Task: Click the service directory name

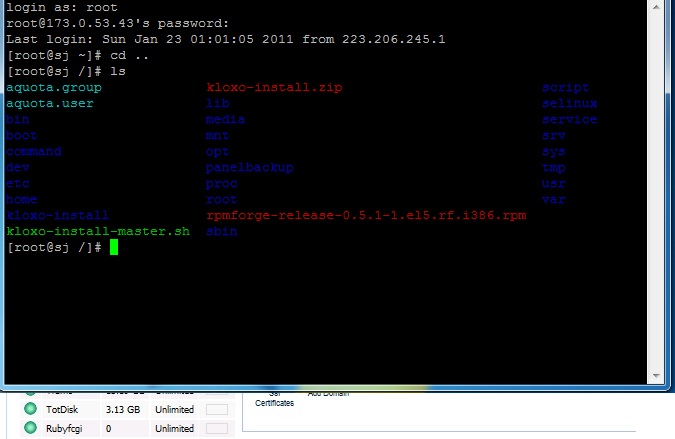Action: 569,119
